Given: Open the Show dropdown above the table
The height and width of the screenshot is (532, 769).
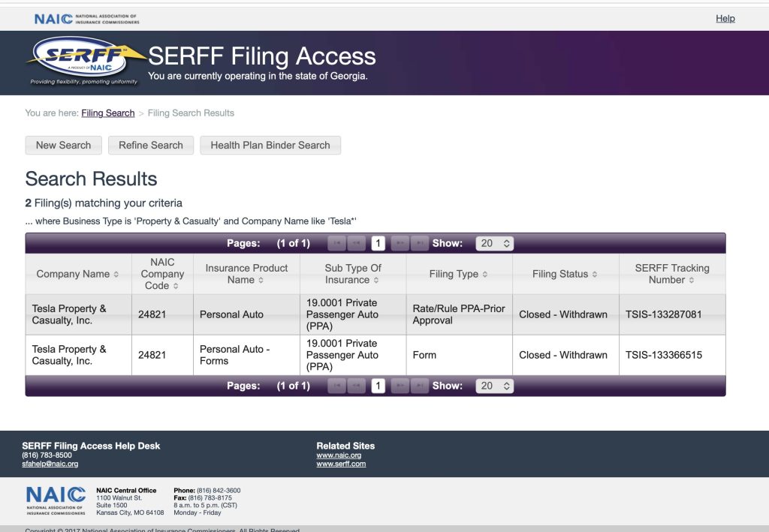Looking at the screenshot, I should click(x=495, y=243).
